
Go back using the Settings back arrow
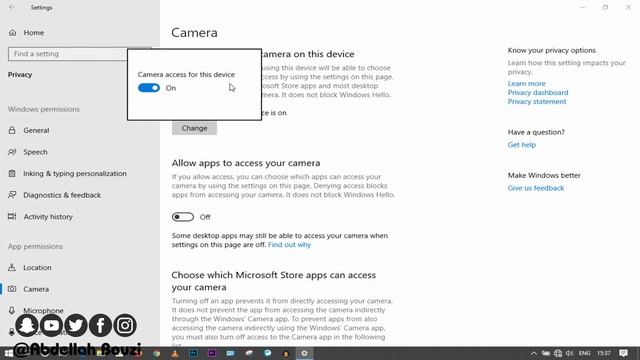[12, 7]
